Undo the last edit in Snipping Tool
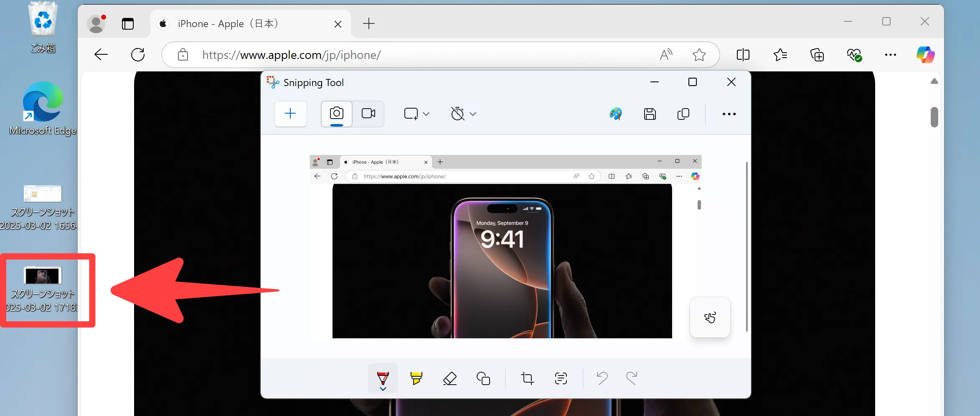980x416 pixels. (602, 378)
